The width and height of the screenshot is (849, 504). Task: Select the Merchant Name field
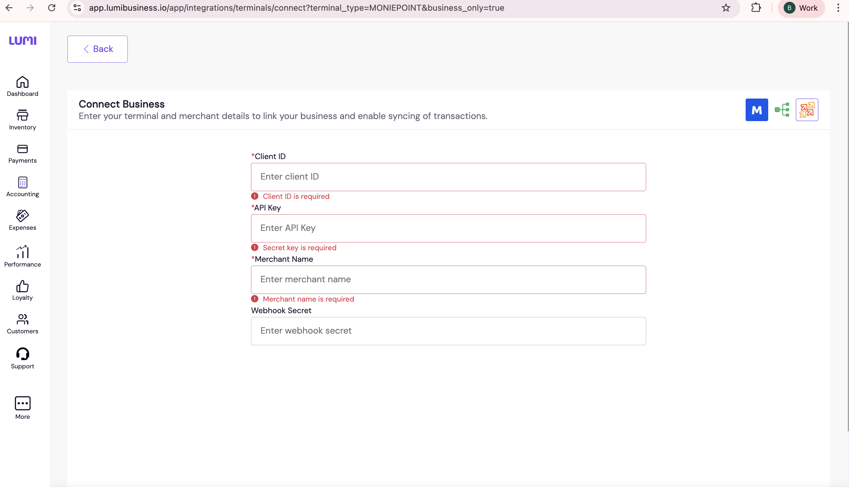[x=448, y=280]
